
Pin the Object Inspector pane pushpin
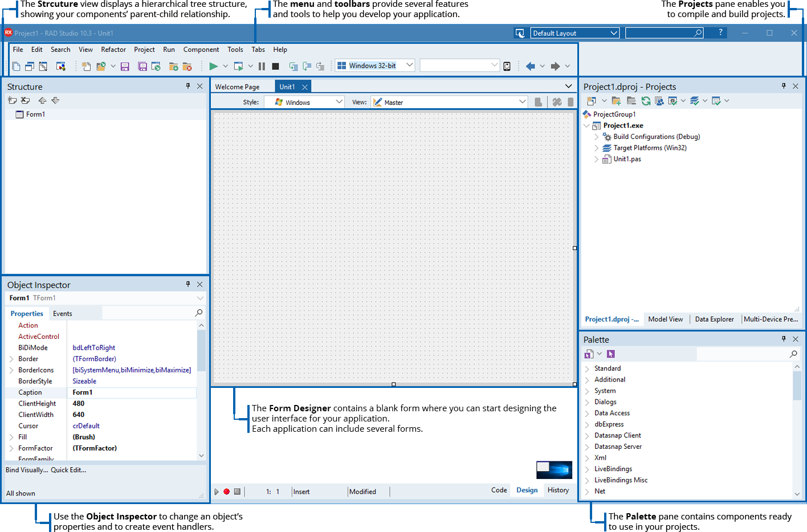click(x=188, y=284)
